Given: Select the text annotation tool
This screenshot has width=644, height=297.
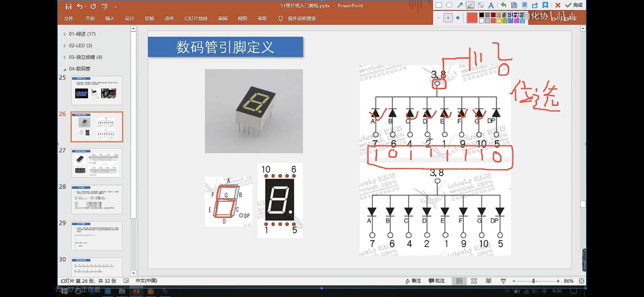Looking at the screenshot, I should click(491, 5).
